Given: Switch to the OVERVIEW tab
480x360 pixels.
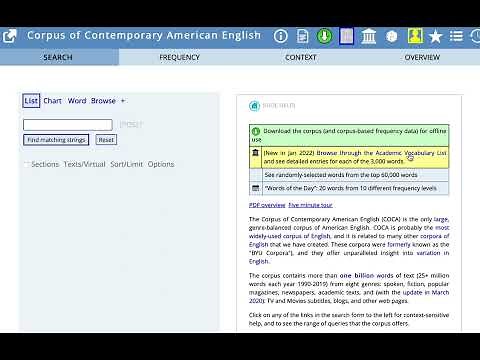Looking at the screenshot, I should (422, 57).
